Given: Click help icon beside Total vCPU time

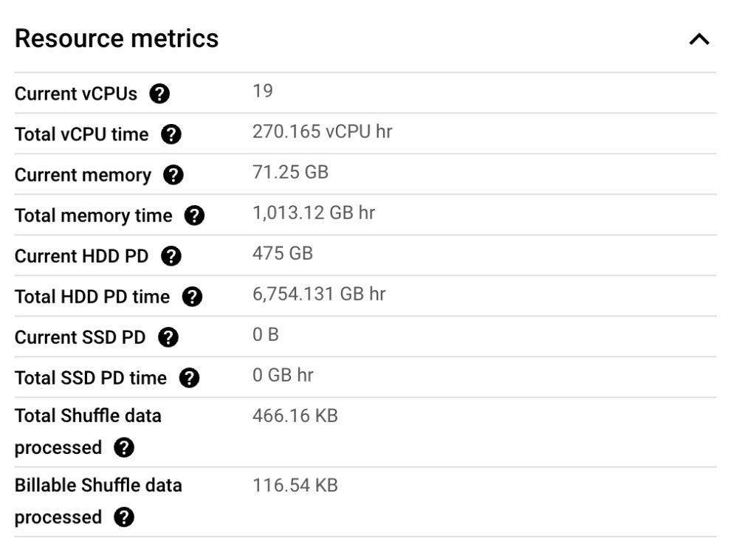Looking at the screenshot, I should click(x=173, y=135).
